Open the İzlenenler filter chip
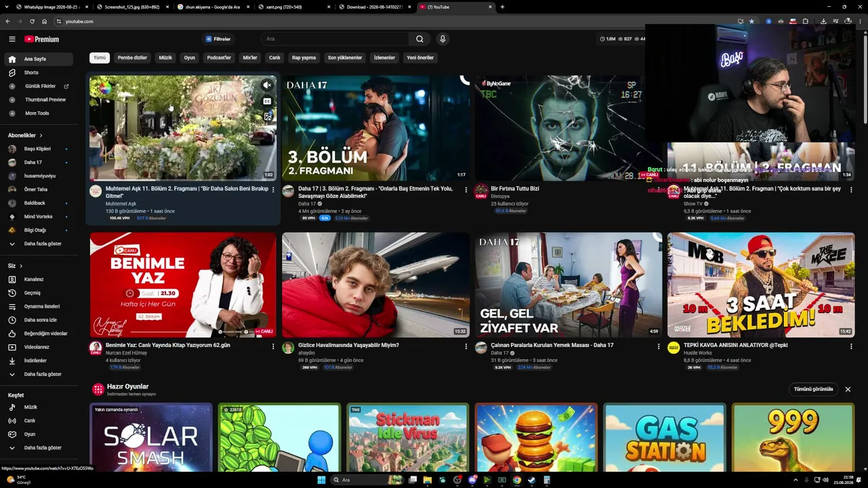Screen dimensions: 868x488 [x=384, y=58]
